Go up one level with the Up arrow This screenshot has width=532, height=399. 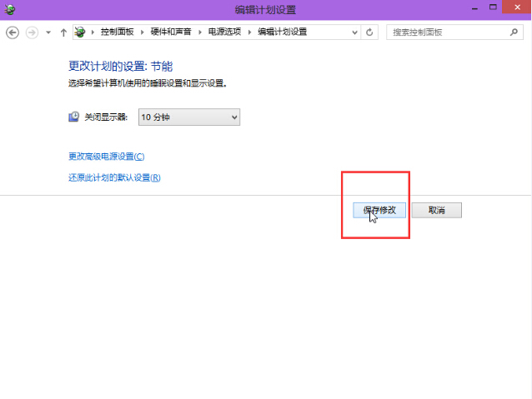tap(63, 32)
